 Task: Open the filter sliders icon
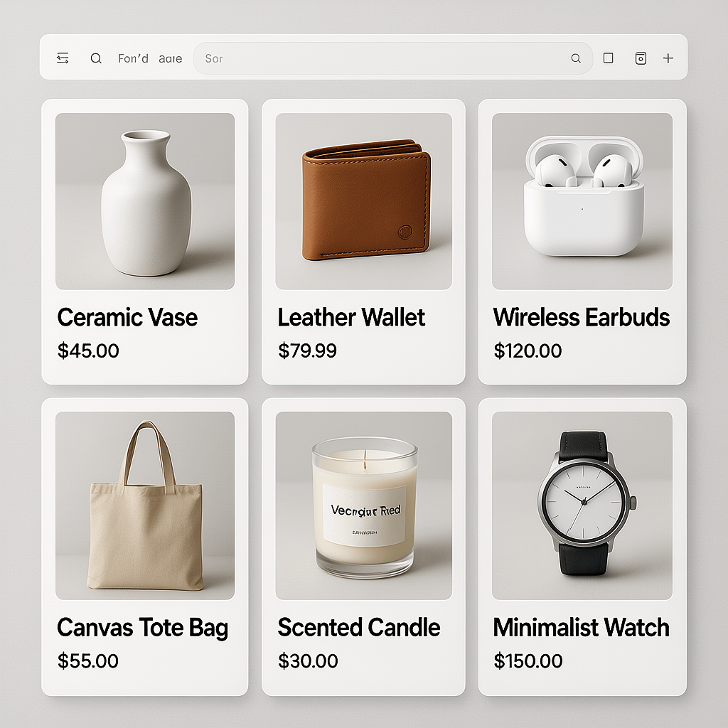click(63, 58)
